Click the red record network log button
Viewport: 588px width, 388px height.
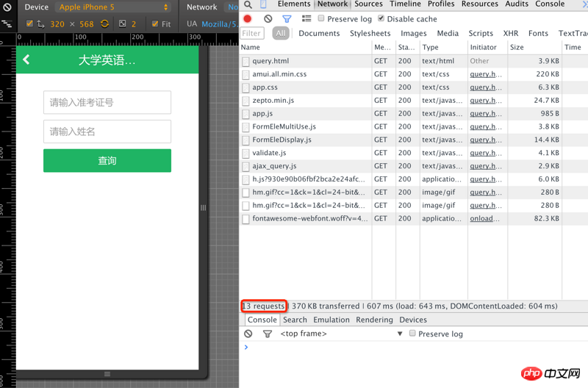coord(248,19)
